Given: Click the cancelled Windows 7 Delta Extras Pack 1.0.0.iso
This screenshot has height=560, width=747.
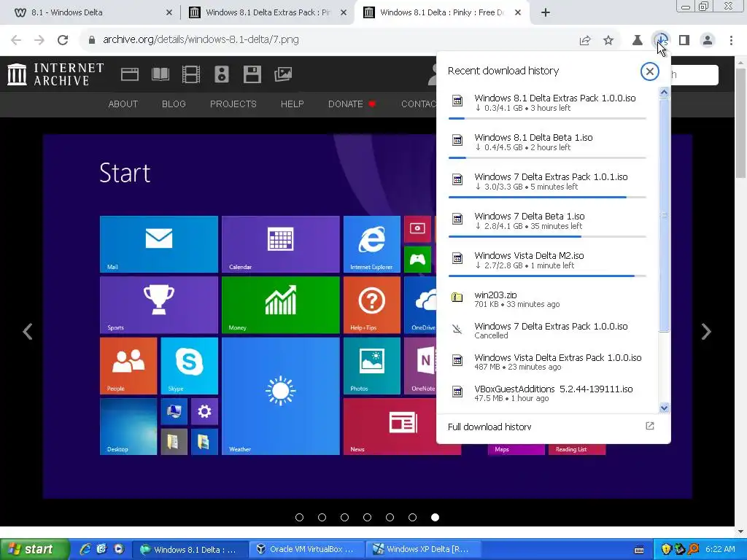Looking at the screenshot, I should click(x=547, y=330).
